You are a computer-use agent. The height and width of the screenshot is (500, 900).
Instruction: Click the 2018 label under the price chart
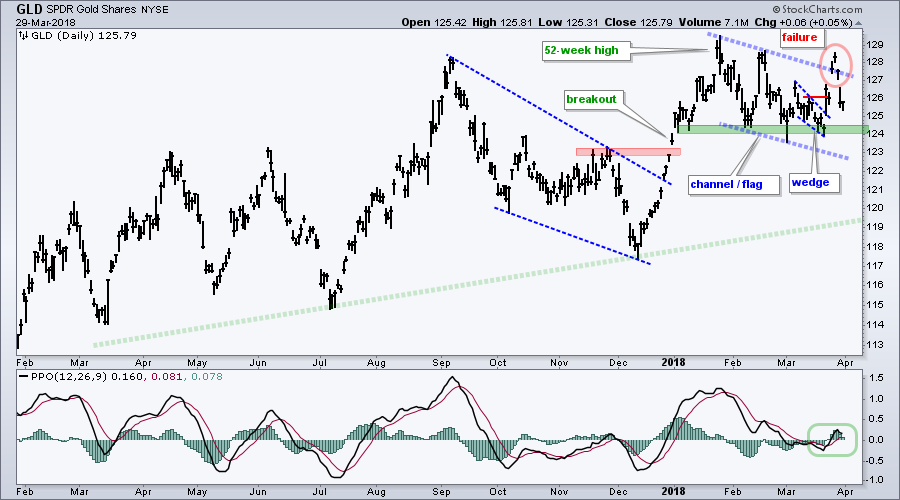673,362
